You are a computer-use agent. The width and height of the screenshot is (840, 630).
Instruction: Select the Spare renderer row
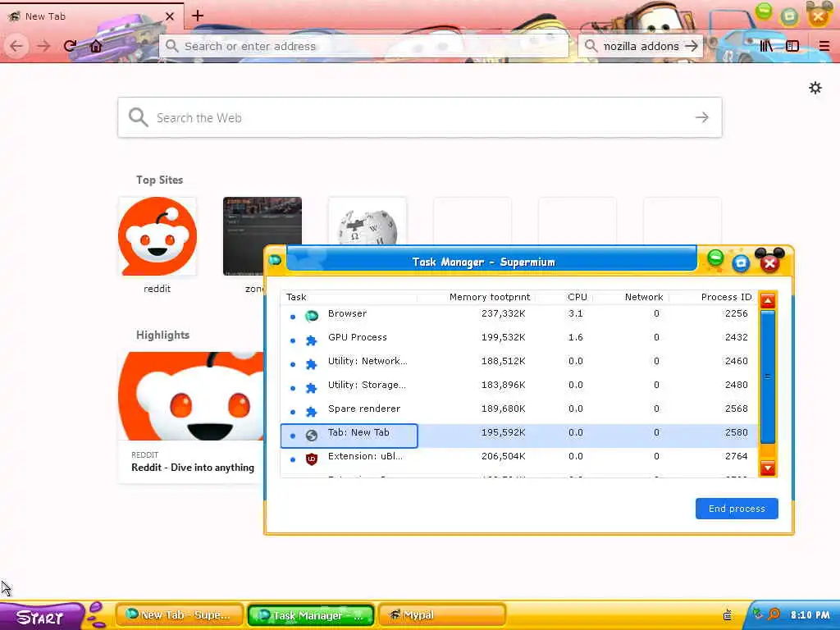click(x=518, y=412)
